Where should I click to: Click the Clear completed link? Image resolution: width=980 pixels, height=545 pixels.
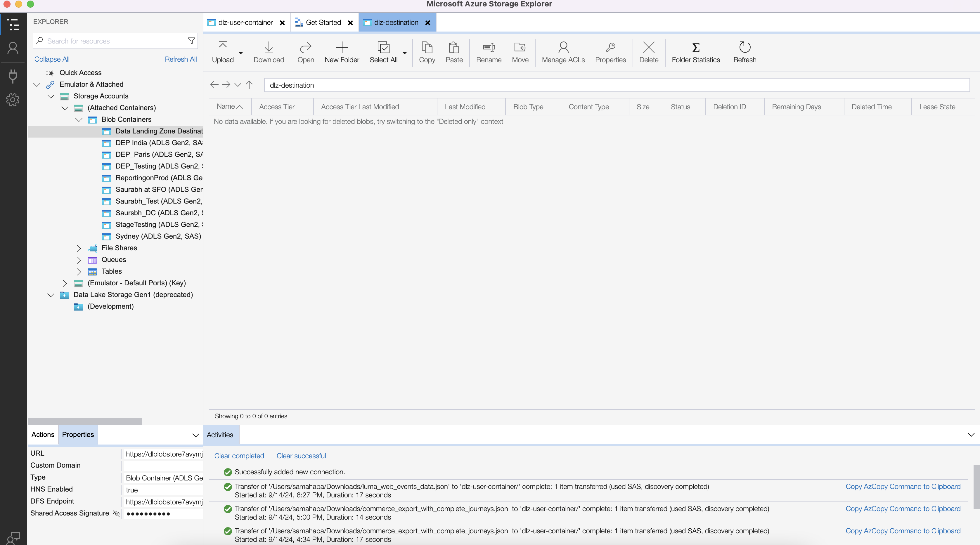tap(239, 456)
